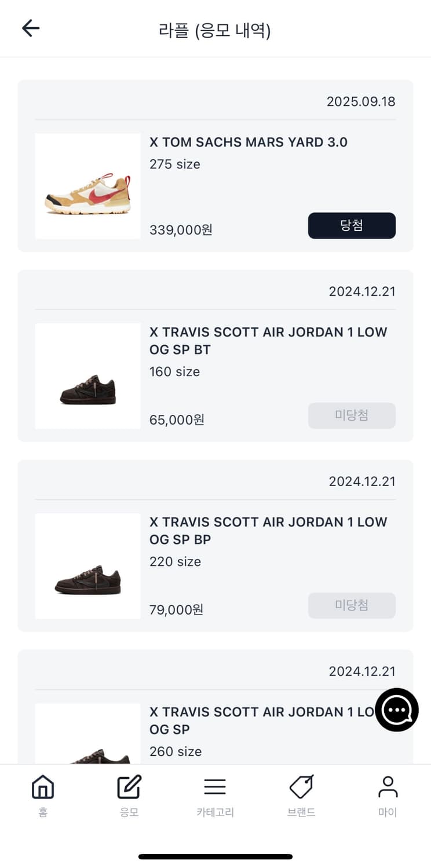
Task: Open the floating chat support bubble
Action: (397, 710)
